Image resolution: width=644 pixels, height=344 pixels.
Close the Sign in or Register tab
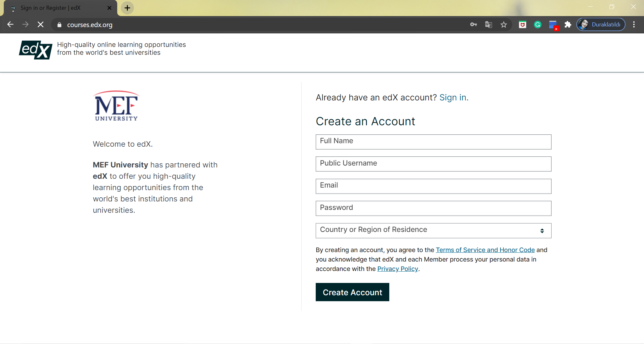coord(109,8)
